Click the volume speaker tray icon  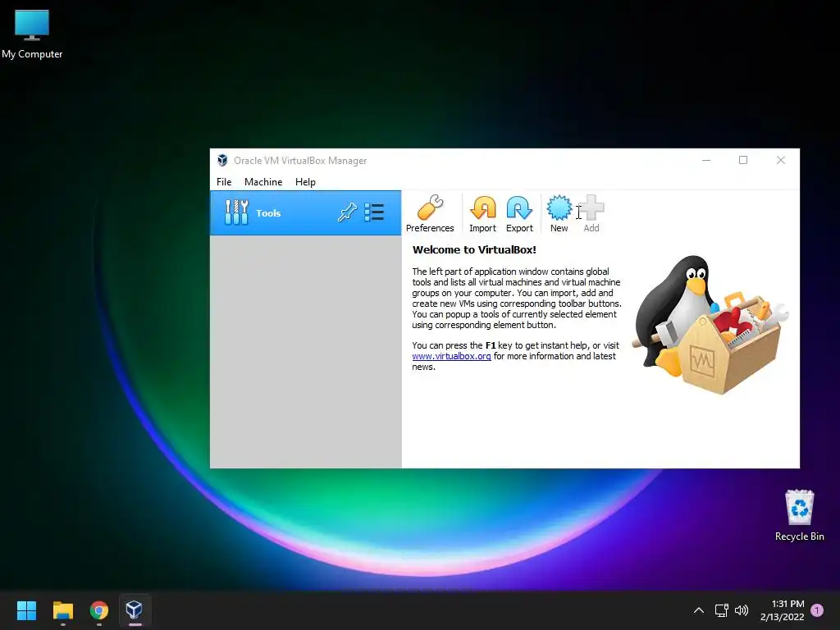[742, 610]
